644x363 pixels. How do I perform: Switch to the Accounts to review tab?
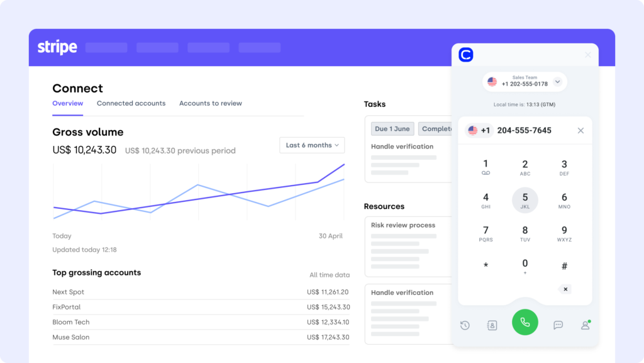(210, 103)
